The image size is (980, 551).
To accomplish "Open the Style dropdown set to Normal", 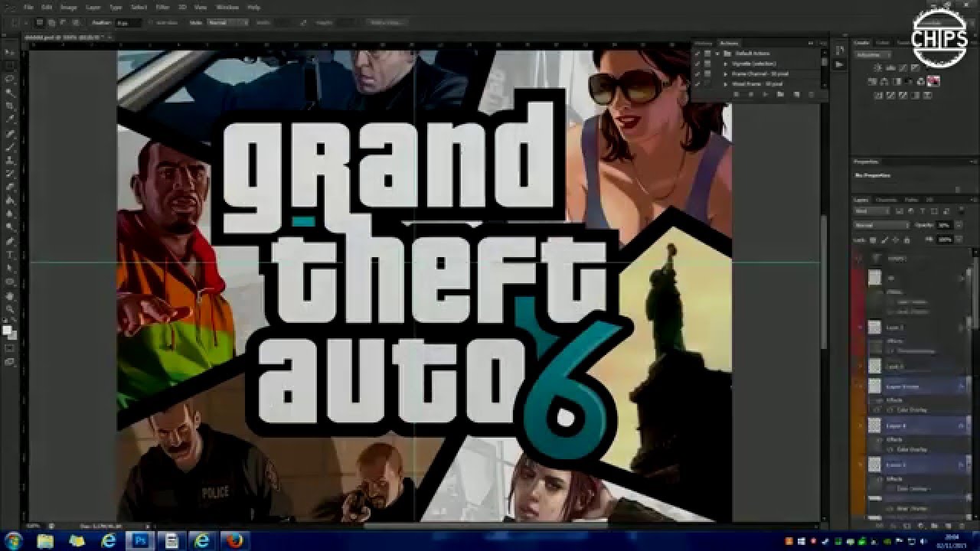I will [x=227, y=22].
